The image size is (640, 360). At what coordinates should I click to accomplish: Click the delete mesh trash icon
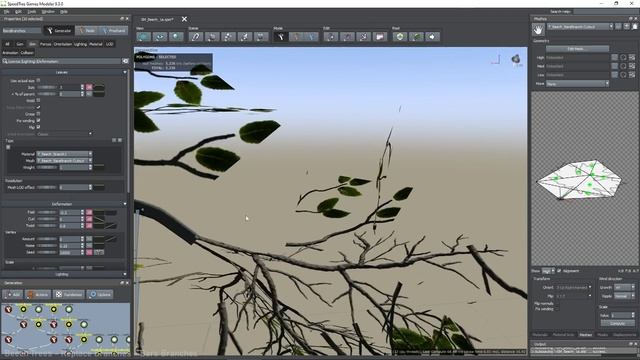[x=634, y=27]
